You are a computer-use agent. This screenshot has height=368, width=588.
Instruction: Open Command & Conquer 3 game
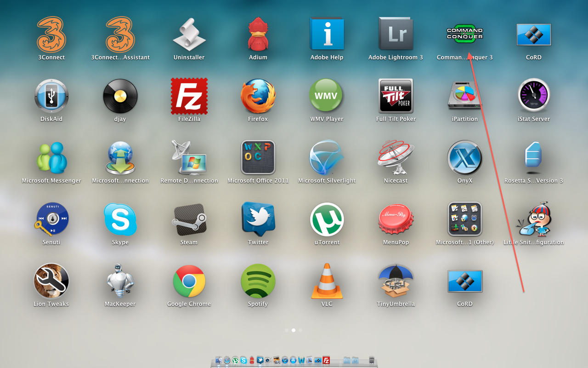[x=464, y=34]
